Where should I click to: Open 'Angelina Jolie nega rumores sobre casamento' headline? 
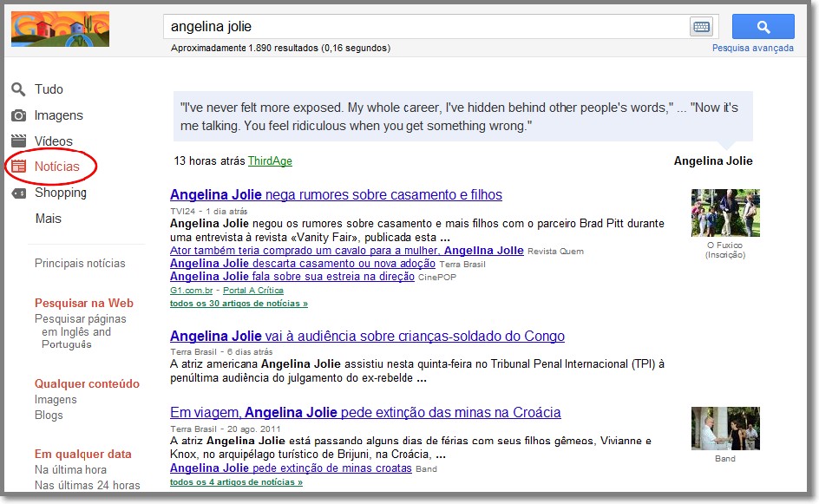[336, 195]
